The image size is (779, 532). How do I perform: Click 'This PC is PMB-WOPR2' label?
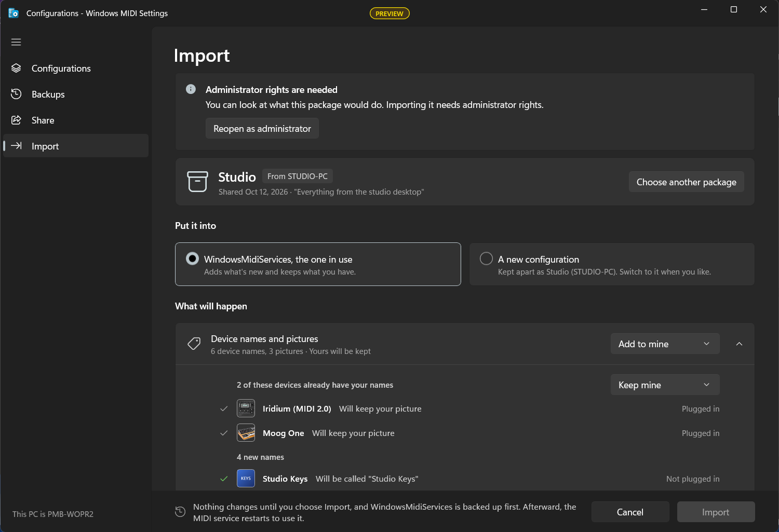[x=53, y=514]
